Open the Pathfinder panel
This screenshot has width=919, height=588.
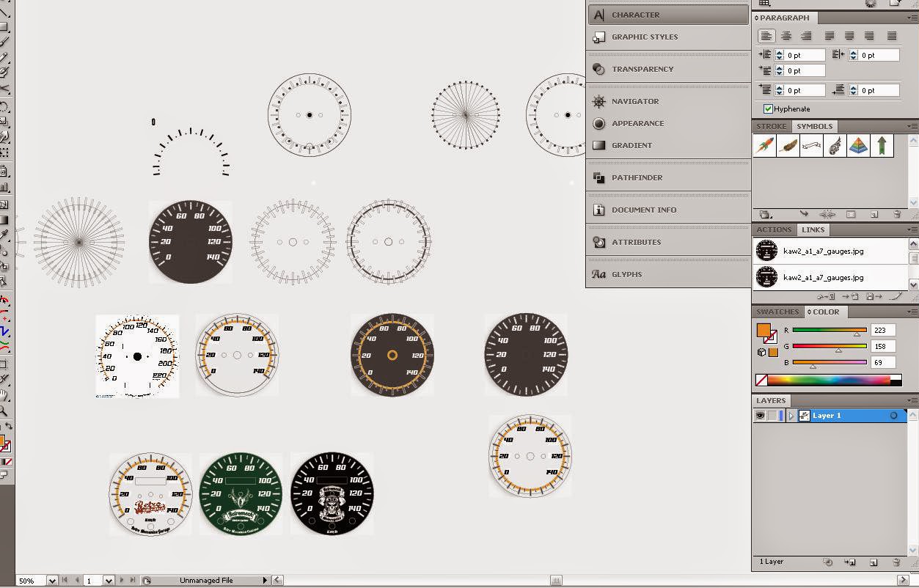[668, 177]
